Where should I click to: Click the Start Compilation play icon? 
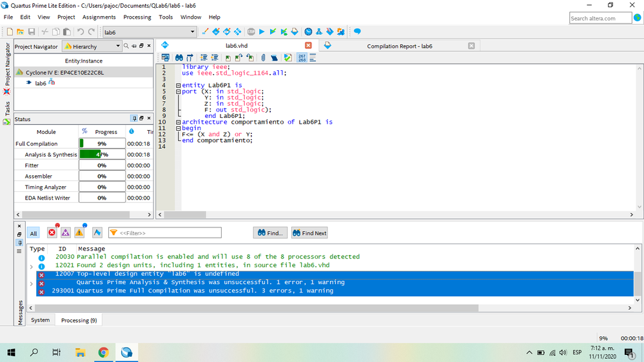click(x=262, y=32)
